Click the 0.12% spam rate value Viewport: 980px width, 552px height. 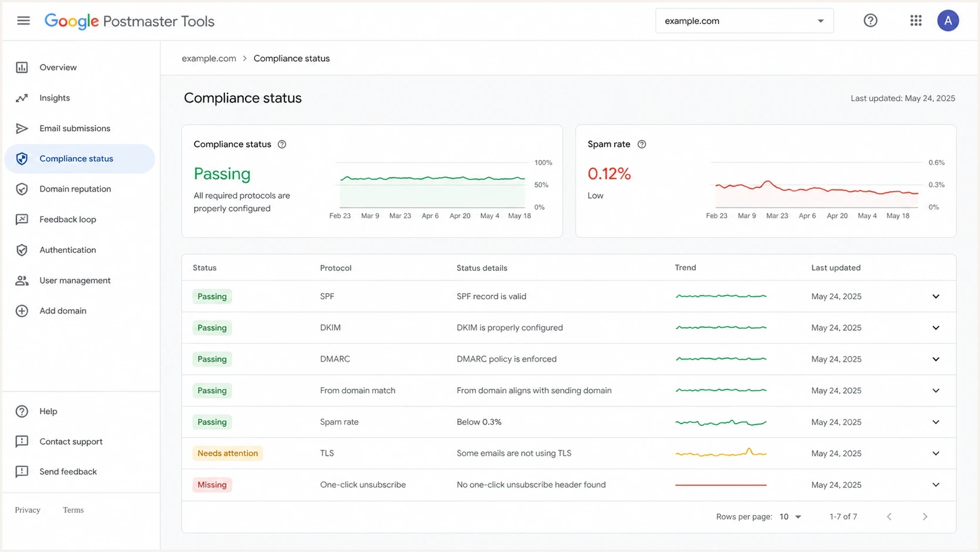click(609, 174)
